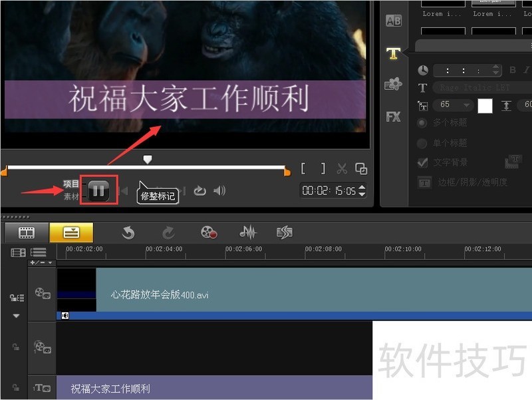Toggle the repeat playback icon

click(x=200, y=191)
